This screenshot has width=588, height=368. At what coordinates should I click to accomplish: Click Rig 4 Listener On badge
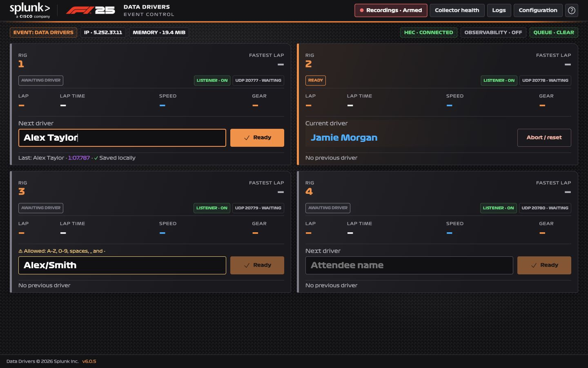(x=499, y=208)
